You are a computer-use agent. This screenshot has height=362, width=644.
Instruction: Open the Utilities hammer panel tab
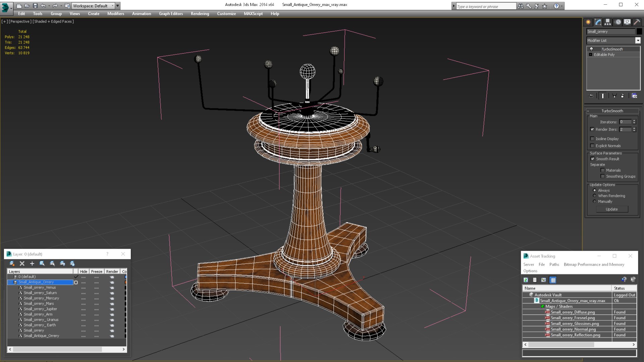637,22
